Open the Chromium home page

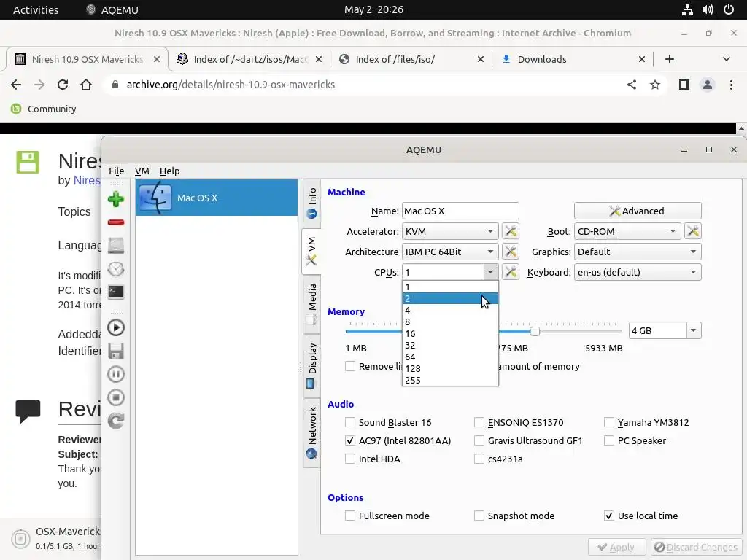pyautogui.click(x=86, y=85)
